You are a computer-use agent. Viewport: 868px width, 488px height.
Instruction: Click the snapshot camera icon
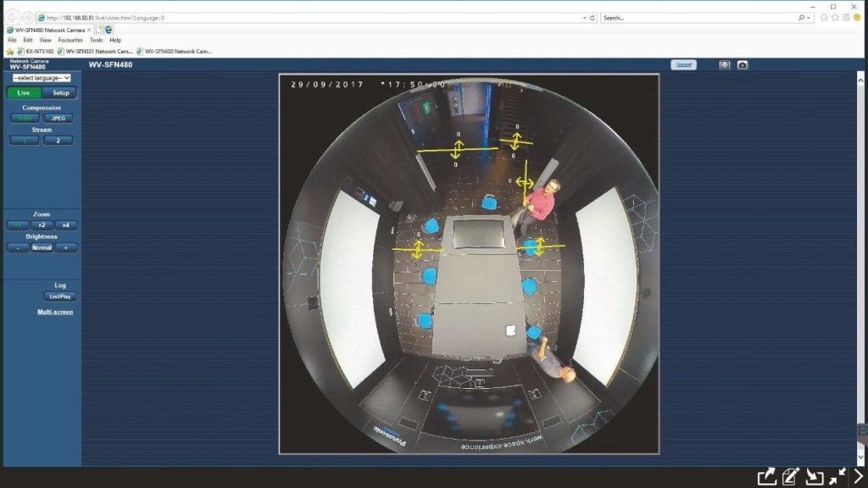[x=743, y=64]
